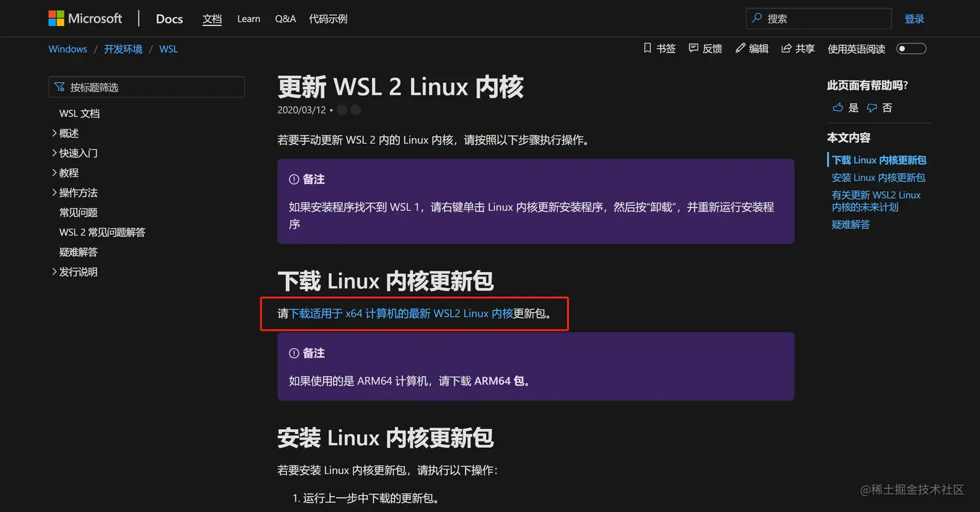The width and height of the screenshot is (980, 512).
Task: Click the 开发环境 breadcrumb link
Action: [123, 49]
